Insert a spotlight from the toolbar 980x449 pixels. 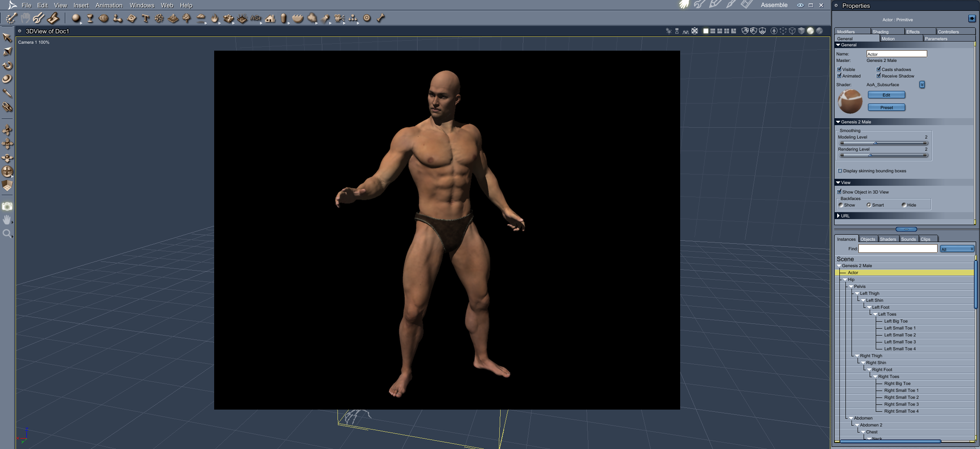325,18
